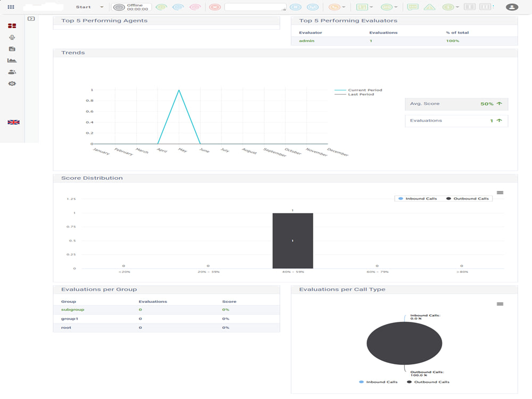The height and width of the screenshot is (399, 532).
Task: Open the users sidebar icon
Action: (12, 72)
